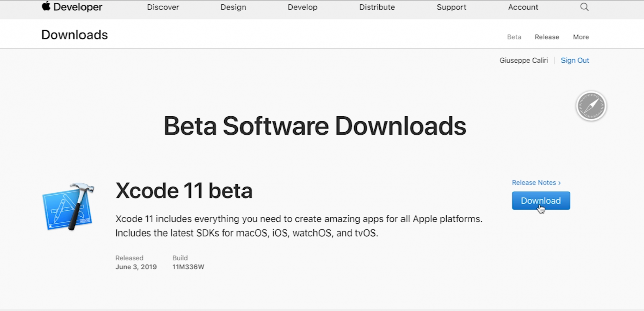644x311 pixels.
Task: Click the release date June 3, 2019
Action: click(136, 267)
